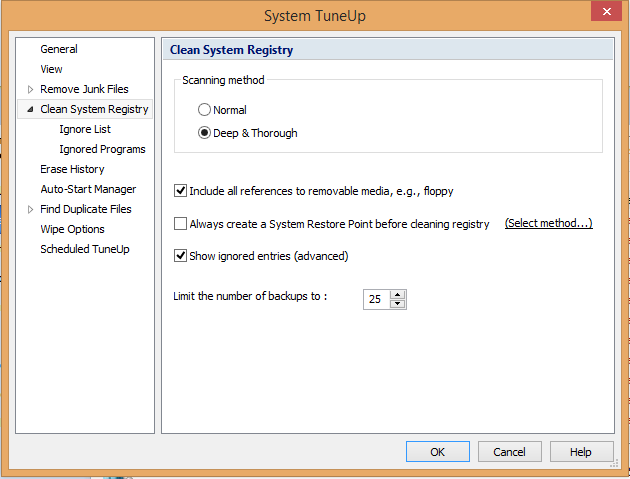Open Help for this dialog
The width and height of the screenshot is (630, 479).
coord(581,452)
